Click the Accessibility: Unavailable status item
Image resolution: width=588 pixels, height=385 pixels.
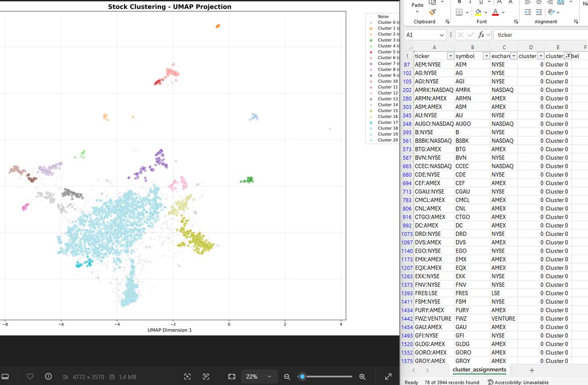[518, 382]
